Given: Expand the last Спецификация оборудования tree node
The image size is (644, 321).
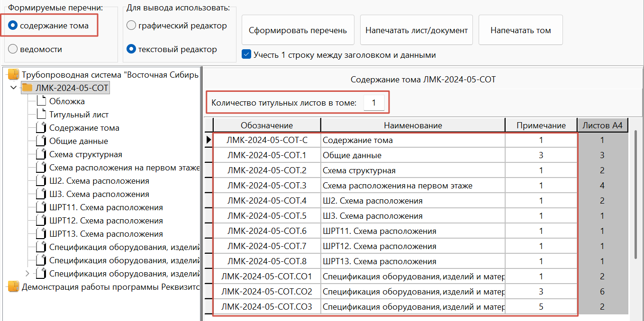Looking at the screenshot, I should pyautogui.click(x=27, y=273).
